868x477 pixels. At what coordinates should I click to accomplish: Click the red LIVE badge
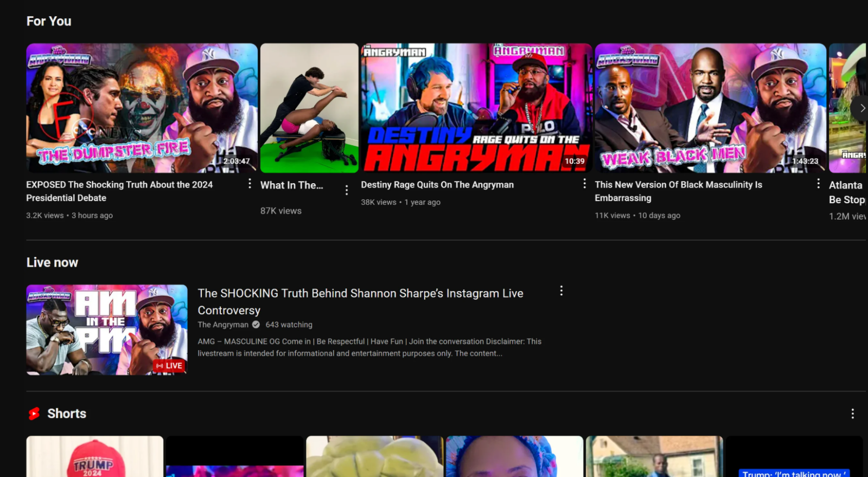click(169, 366)
